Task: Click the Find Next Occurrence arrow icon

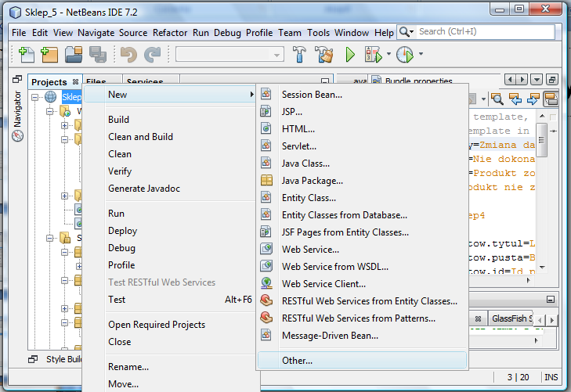Action: tap(533, 99)
